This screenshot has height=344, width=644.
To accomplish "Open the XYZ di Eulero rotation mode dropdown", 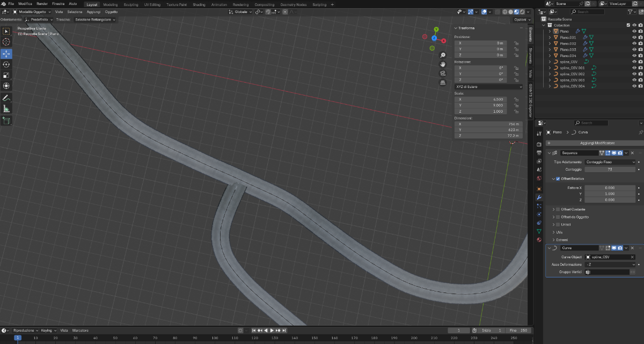I will point(488,86).
